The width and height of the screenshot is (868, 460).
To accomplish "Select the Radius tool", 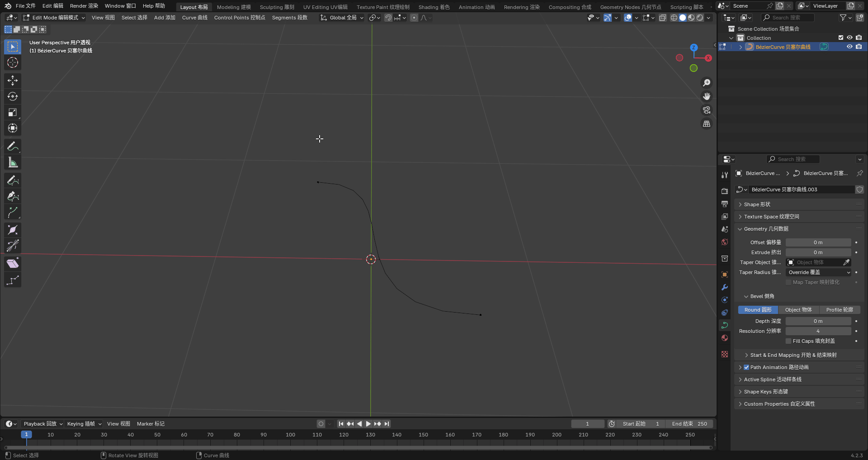I will [13, 230].
